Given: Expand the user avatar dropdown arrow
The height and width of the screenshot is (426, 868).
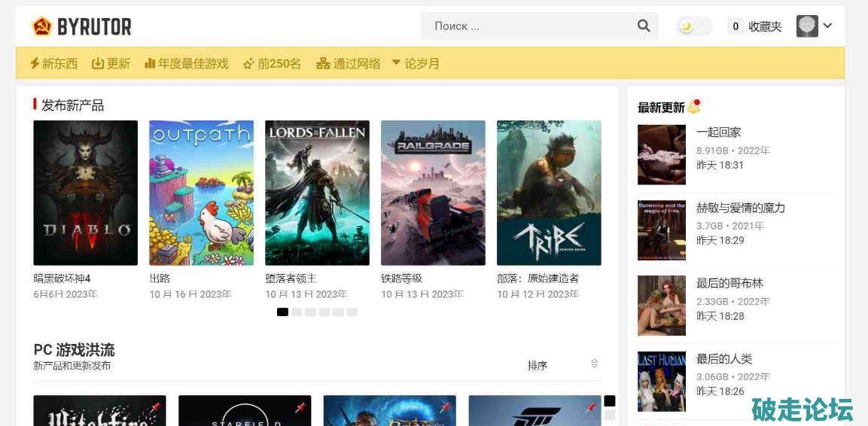Looking at the screenshot, I should click(x=827, y=26).
